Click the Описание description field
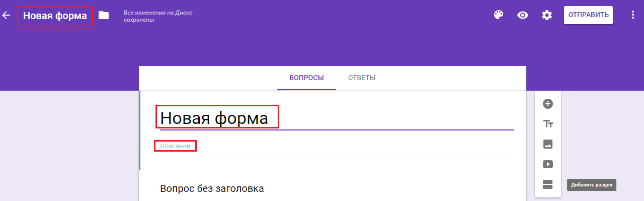This screenshot has height=201, width=644. pos(337,146)
